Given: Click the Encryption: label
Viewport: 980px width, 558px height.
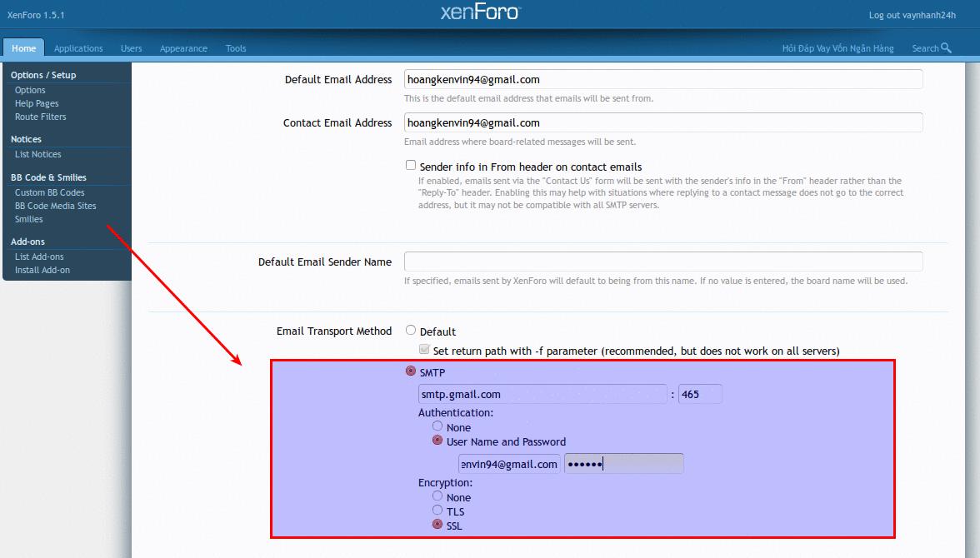Looking at the screenshot, I should coord(445,482).
